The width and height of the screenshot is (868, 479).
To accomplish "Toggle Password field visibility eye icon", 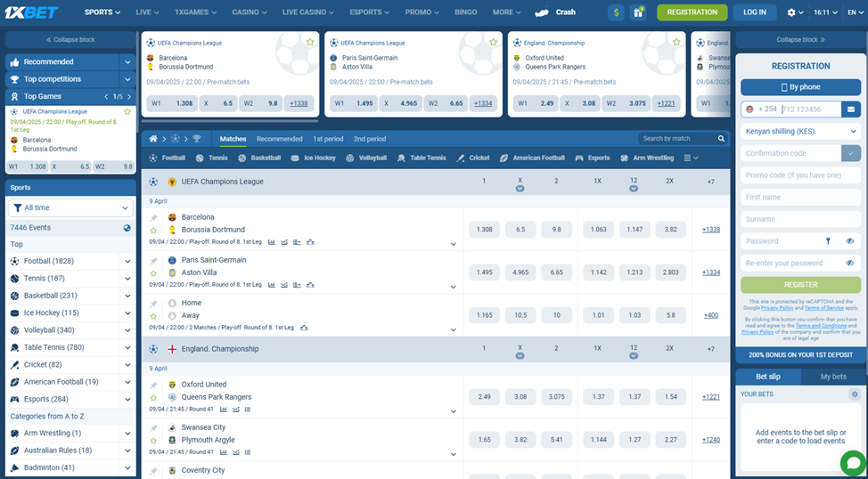I will point(850,241).
